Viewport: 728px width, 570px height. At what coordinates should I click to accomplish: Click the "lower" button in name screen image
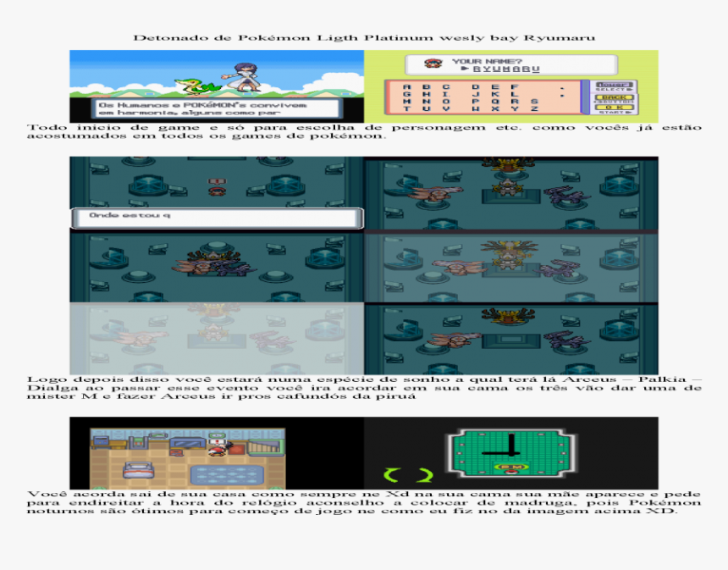[x=615, y=85]
